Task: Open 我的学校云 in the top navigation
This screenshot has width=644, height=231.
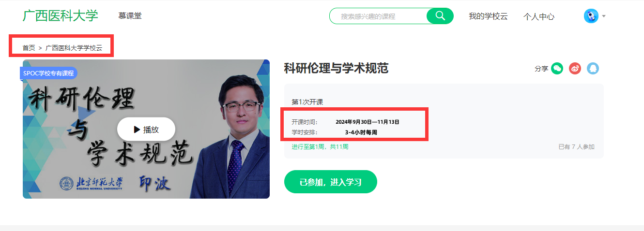Action: [488, 16]
